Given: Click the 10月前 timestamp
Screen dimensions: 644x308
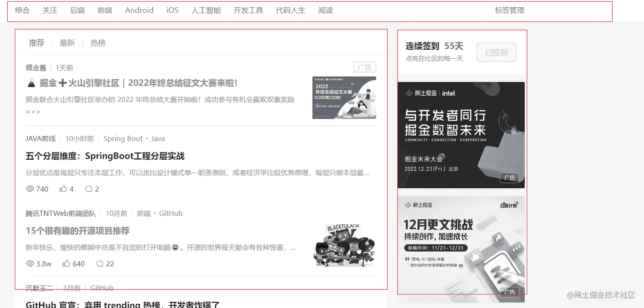Looking at the screenshot, I should click(x=116, y=213).
